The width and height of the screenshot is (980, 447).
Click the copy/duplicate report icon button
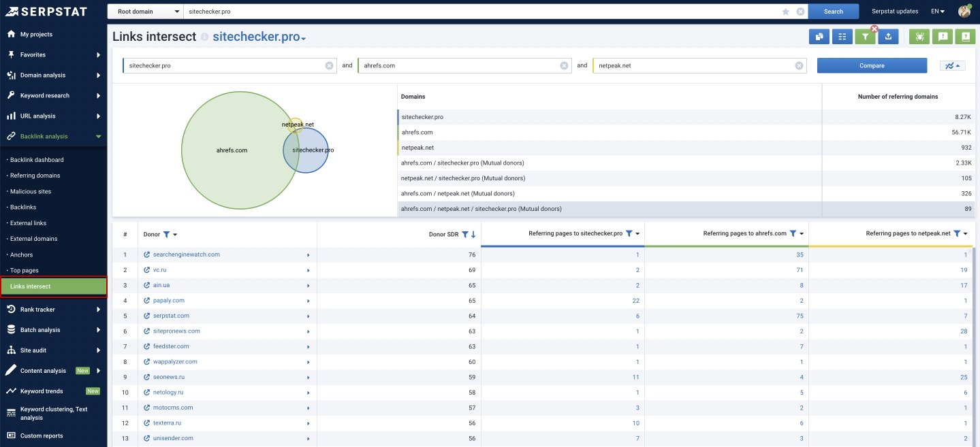[x=819, y=37]
